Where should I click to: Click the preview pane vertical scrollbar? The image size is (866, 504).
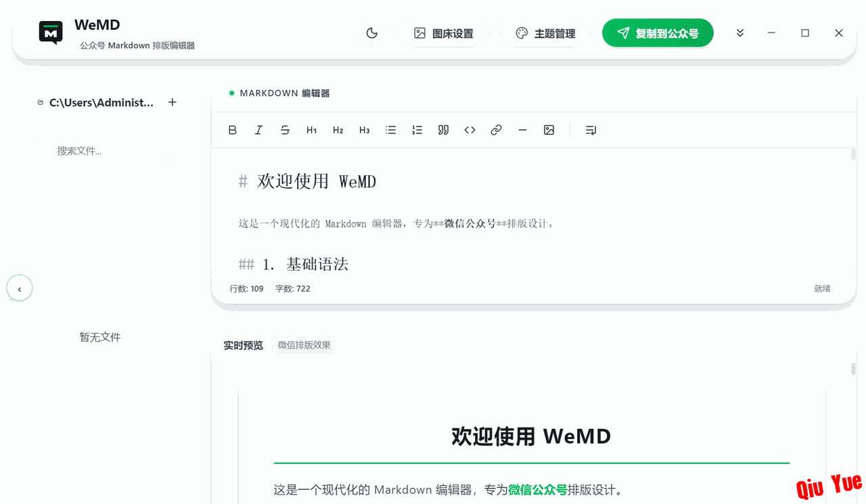click(853, 369)
